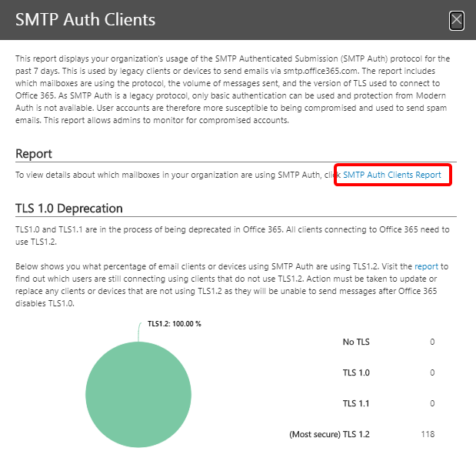Close the SMTP Auth Clients panel
476x461 pixels.
(x=457, y=20)
